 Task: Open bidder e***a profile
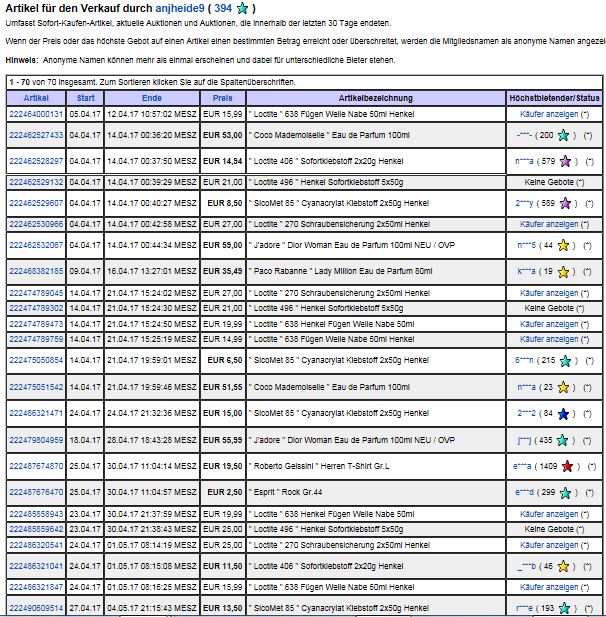[522, 466]
